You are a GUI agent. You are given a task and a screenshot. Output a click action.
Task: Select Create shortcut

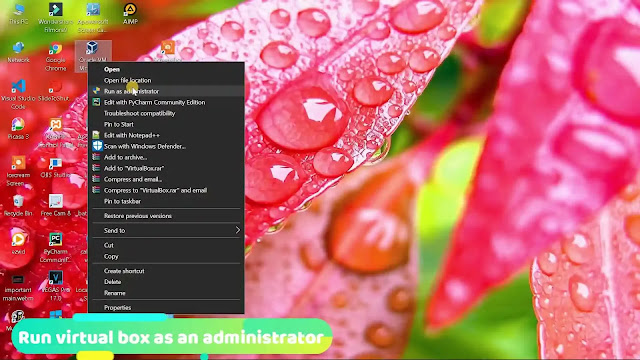(x=166, y=271)
